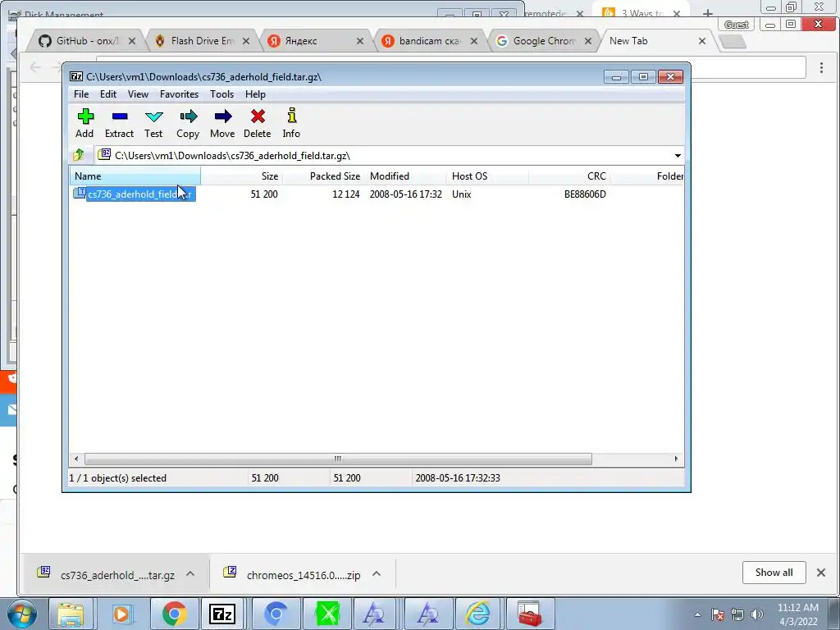Click the cs736_aderhold_field tar file icon
This screenshot has height=630, width=840.
[x=80, y=194]
